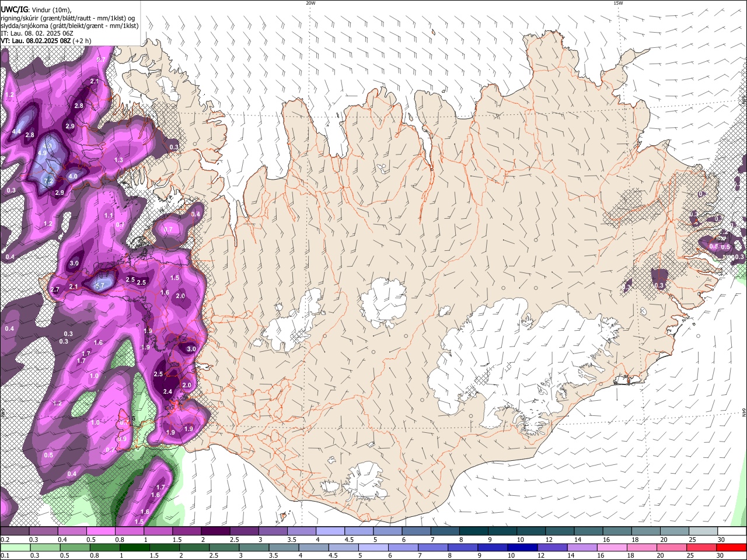Screen dimensions: 747x560
Task: Click the white 30 swatch in snow legend
Action: coord(732,531)
